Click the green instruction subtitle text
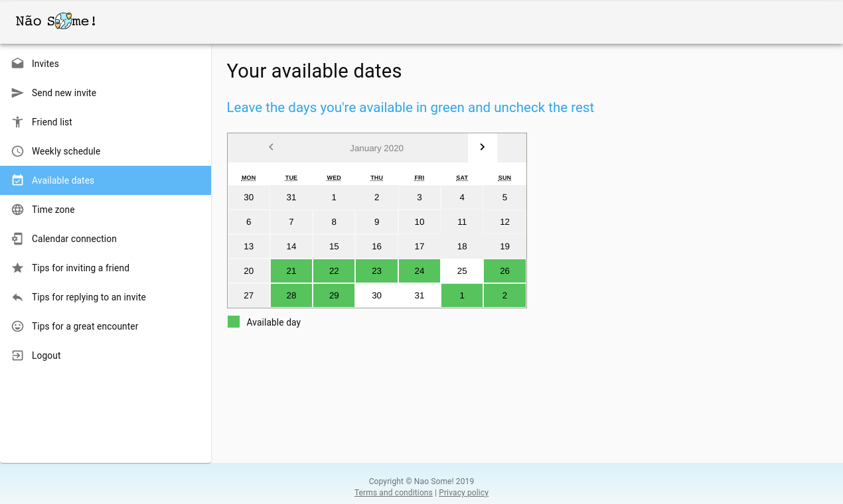This screenshot has width=843, height=504. 410,107
